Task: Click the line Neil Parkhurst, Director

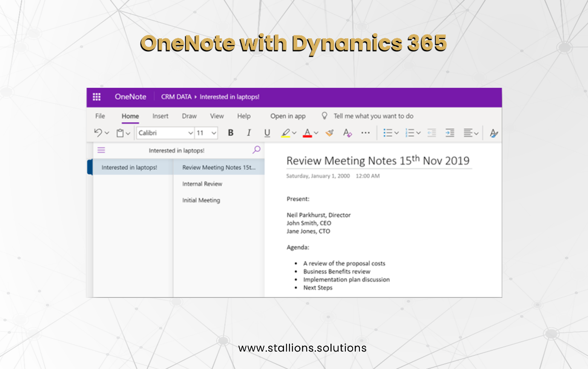Action: [319, 215]
